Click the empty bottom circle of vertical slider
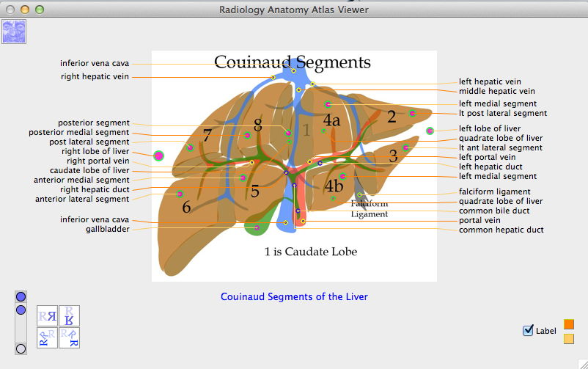Screen dimensions: 588x369 point(21,348)
